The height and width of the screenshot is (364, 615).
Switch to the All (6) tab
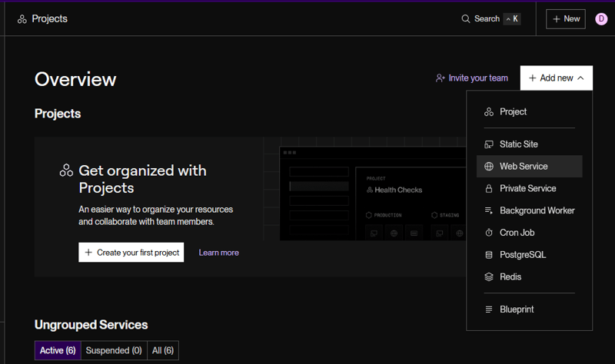[163, 350]
